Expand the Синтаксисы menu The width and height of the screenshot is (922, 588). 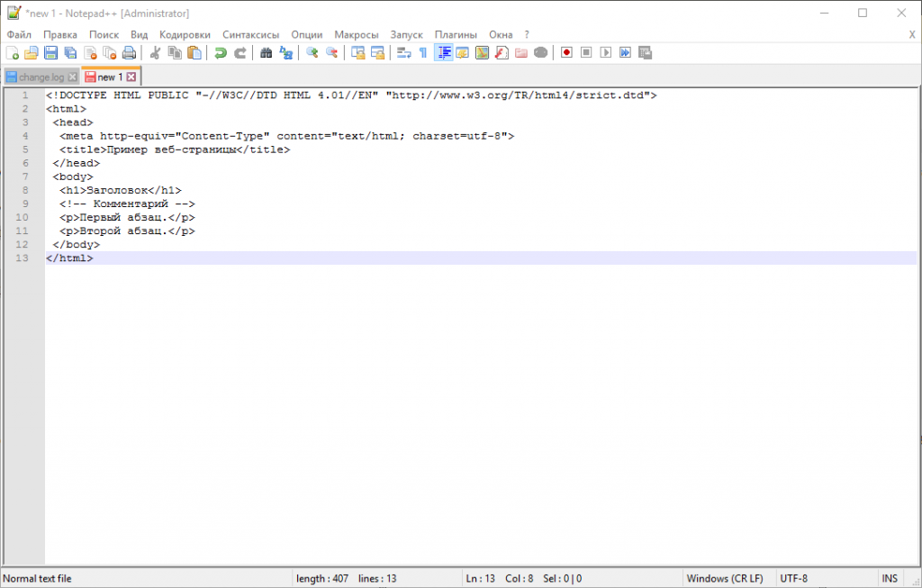(x=250, y=34)
